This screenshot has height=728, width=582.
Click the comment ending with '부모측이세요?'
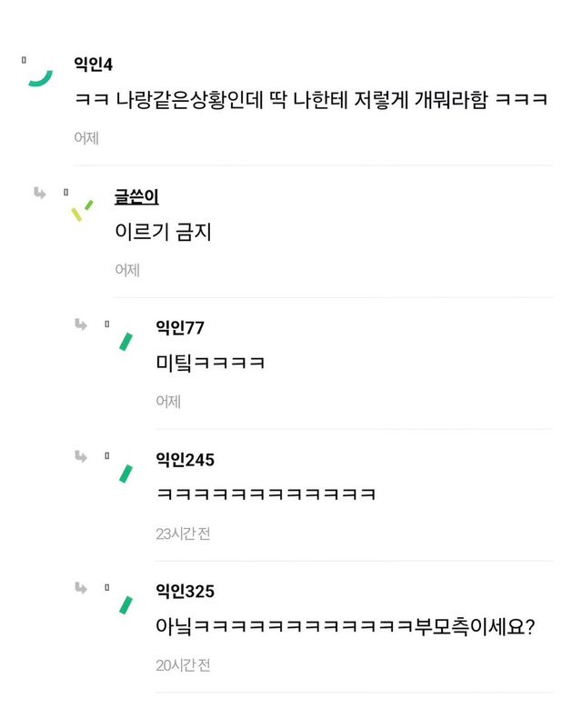346,627
